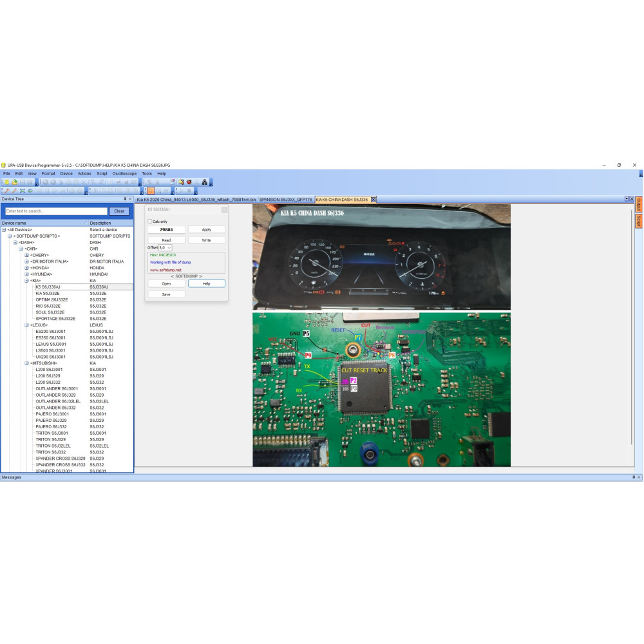Image resolution: width=644 pixels, height=644 pixels.
Task: Click the Help button in script dialog
Action: pyautogui.click(x=207, y=284)
